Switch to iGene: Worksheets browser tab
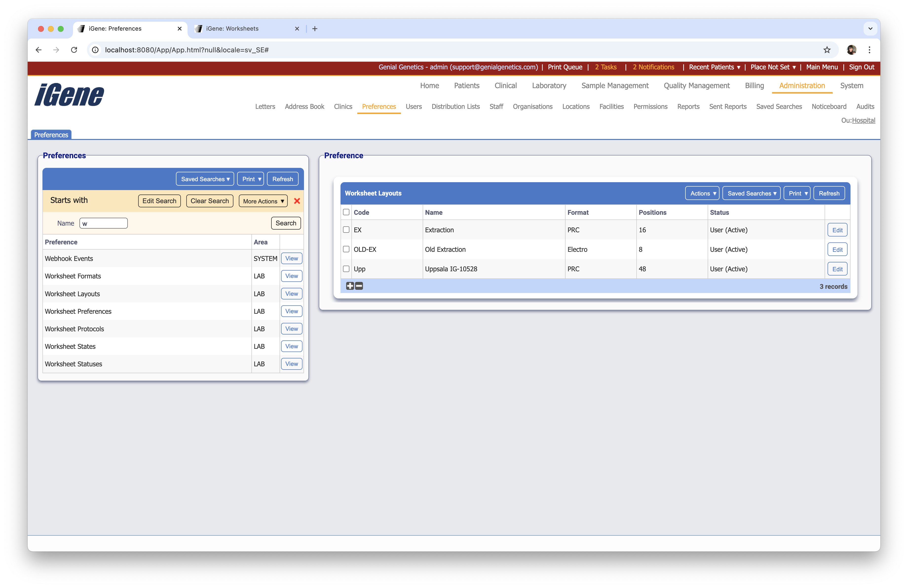 tap(232, 29)
